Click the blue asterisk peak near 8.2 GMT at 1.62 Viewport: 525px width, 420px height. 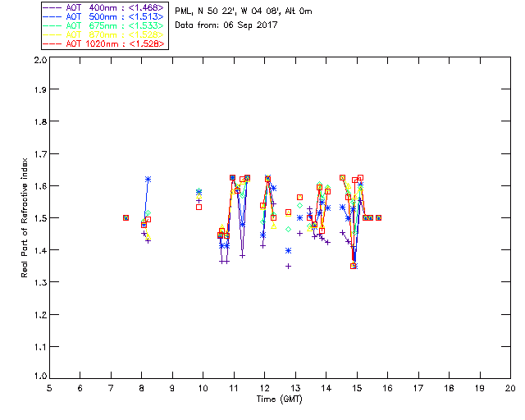coord(148,179)
